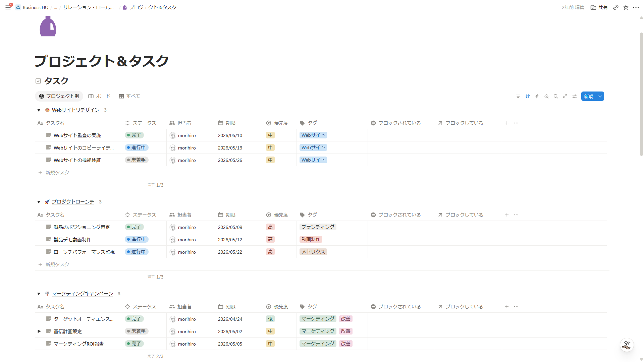Open database as full page icon
The width and height of the screenshot is (644, 362).
(x=565, y=97)
